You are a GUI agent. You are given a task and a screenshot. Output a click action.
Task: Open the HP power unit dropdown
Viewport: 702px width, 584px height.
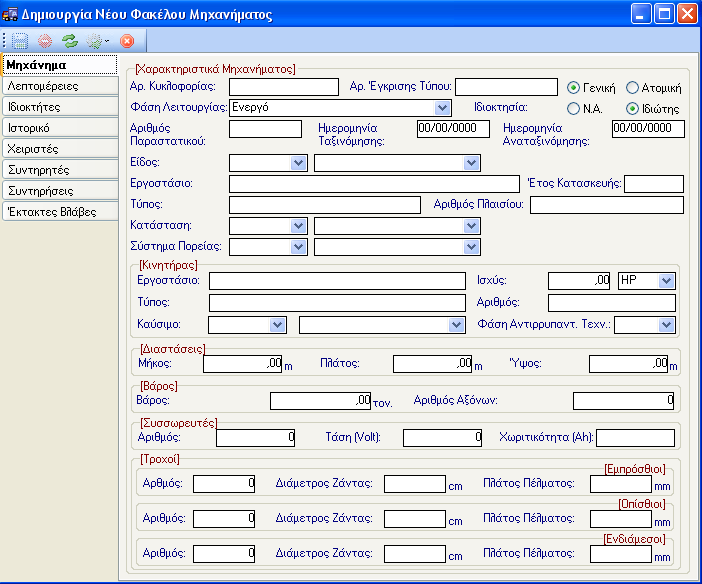point(666,281)
